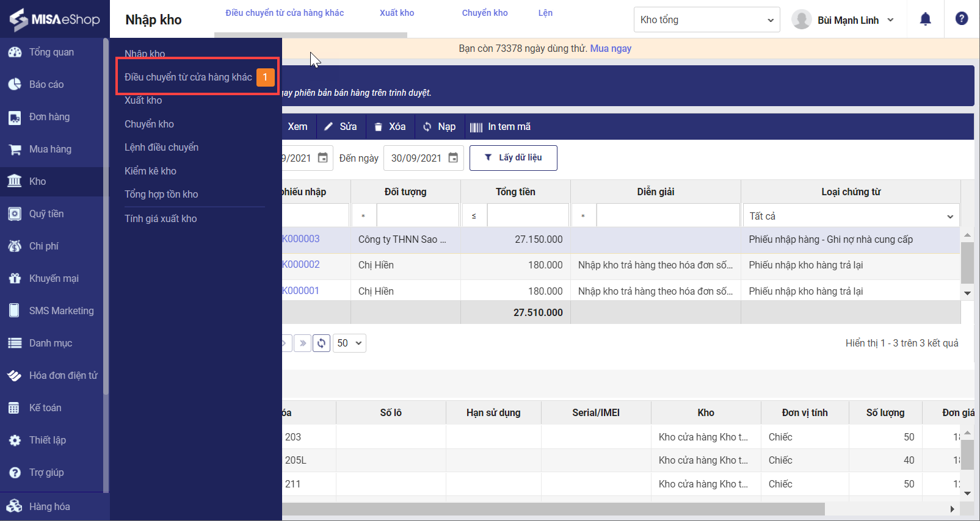Click the Mua hàng cart icon
The width and height of the screenshot is (980, 521).
point(15,149)
